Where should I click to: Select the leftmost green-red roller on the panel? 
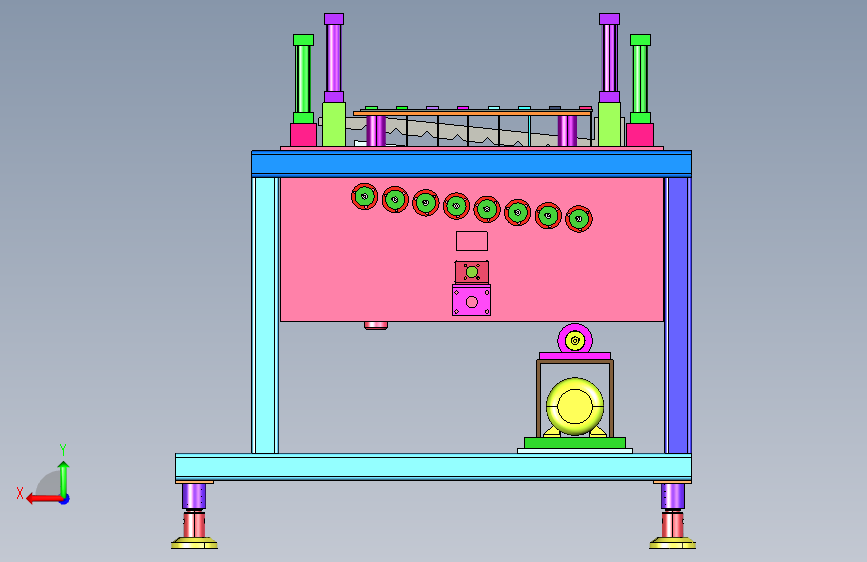(364, 196)
